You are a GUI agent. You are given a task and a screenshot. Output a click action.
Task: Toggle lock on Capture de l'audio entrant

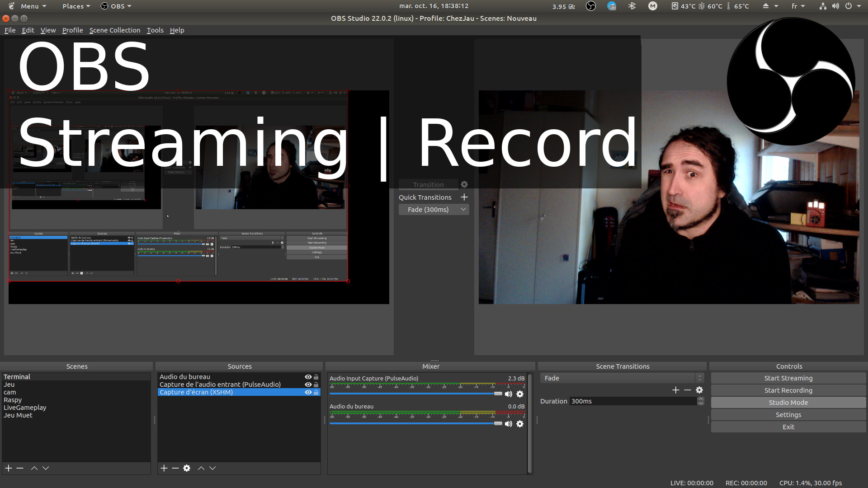pos(316,385)
